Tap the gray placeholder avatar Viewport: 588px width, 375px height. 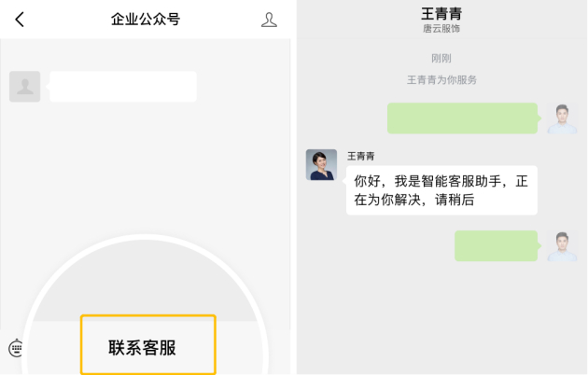25,87
